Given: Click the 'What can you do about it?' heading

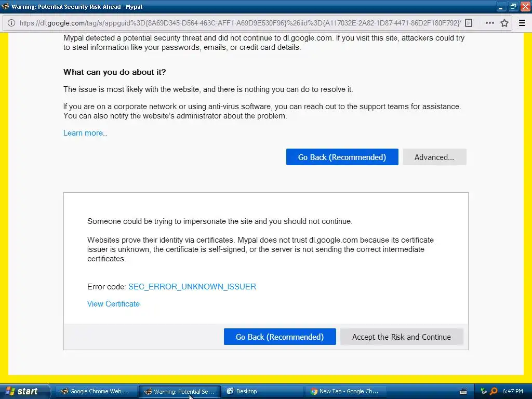Looking at the screenshot, I should point(115,72).
